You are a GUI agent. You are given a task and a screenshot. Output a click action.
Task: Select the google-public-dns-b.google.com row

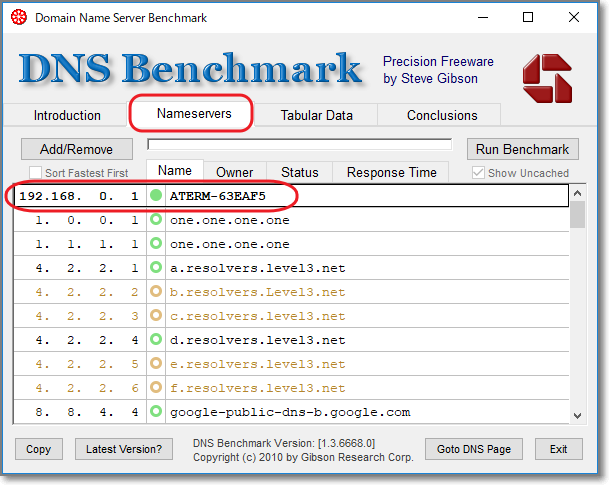290,412
